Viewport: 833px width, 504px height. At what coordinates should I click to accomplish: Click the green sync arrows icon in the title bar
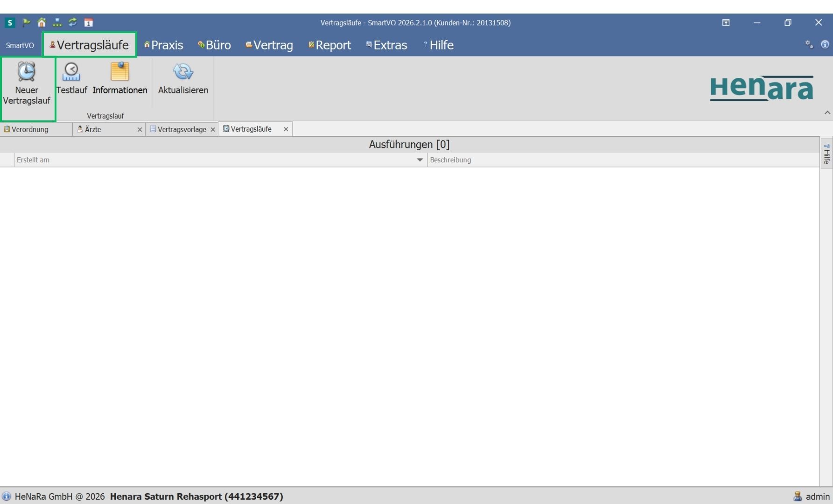tap(72, 22)
